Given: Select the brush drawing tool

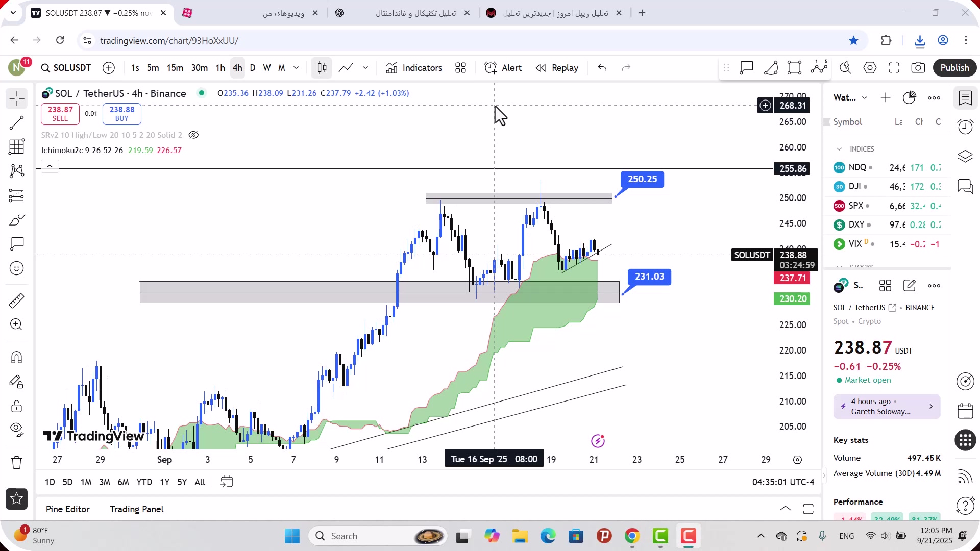Looking at the screenshot, I should [17, 220].
